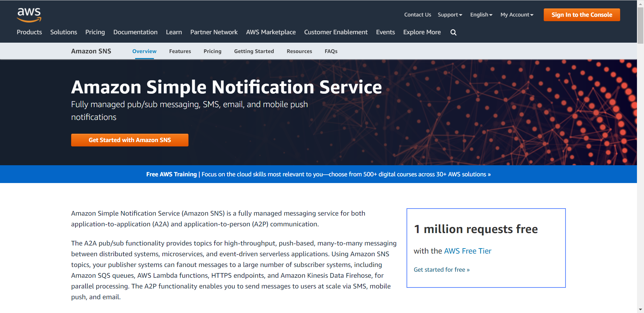The image size is (644, 313).
Task: Switch to the Features tab
Action: coord(180,51)
